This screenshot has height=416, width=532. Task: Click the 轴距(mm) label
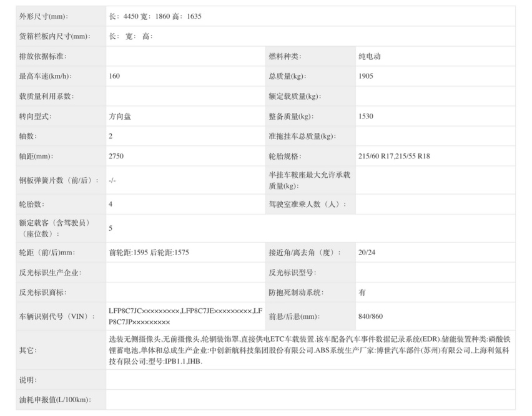click(36, 156)
